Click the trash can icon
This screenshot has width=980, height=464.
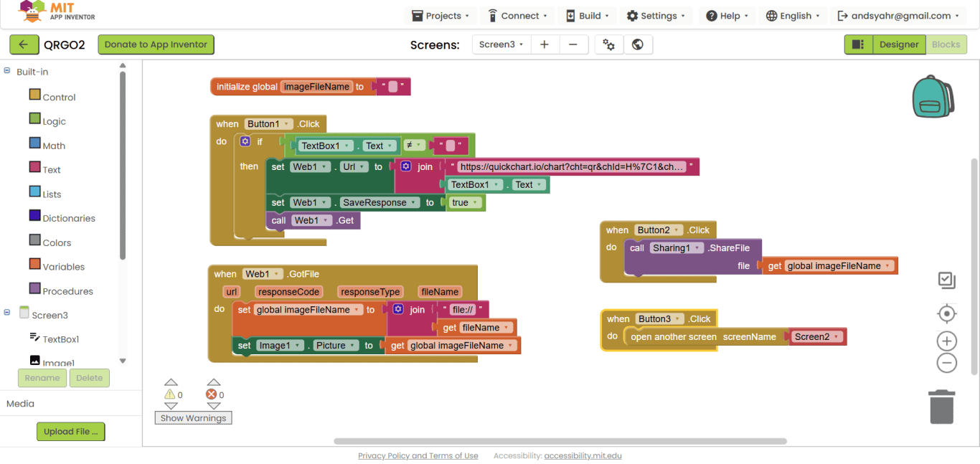pos(942,407)
